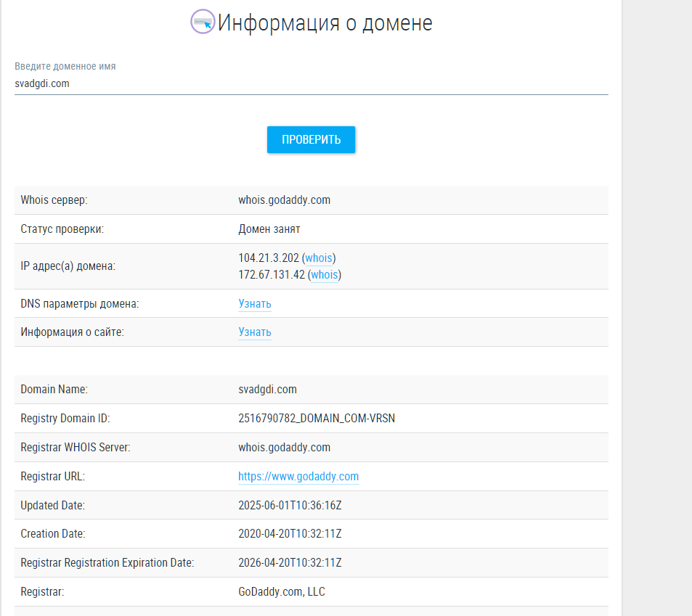Viewport: 692px width, 616px height.
Task: Click Узнать next to DNS параметры домена
Action: 254,303
